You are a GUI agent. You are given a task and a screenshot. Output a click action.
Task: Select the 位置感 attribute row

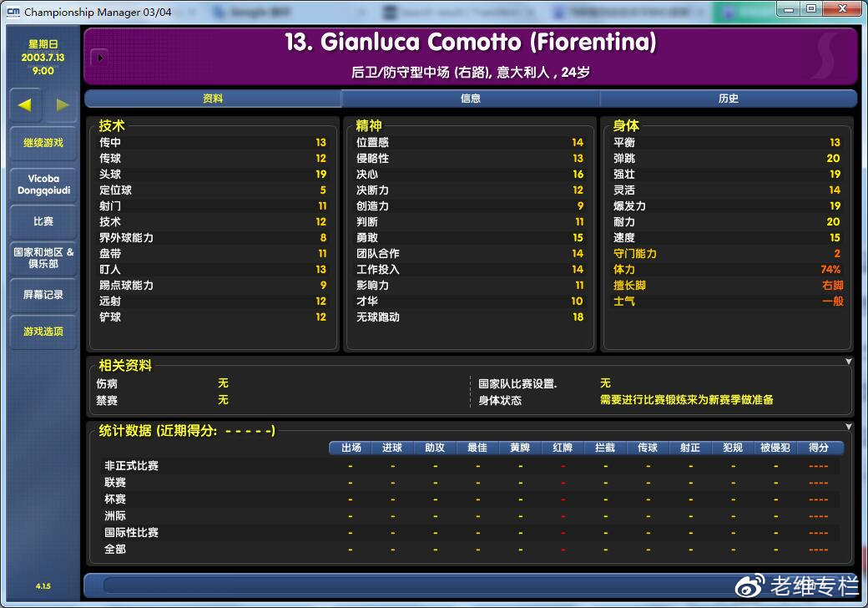tap(469, 142)
